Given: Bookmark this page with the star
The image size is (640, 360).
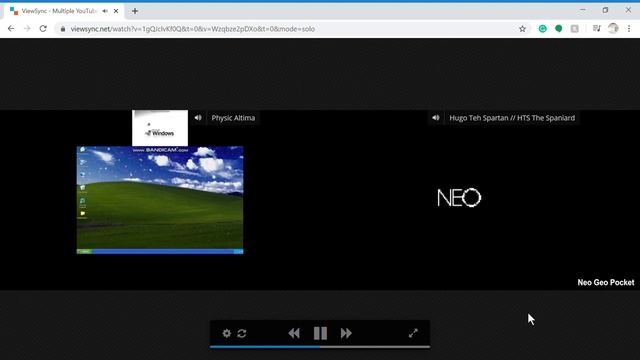Looking at the screenshot, I should click(x=522, y=29).
